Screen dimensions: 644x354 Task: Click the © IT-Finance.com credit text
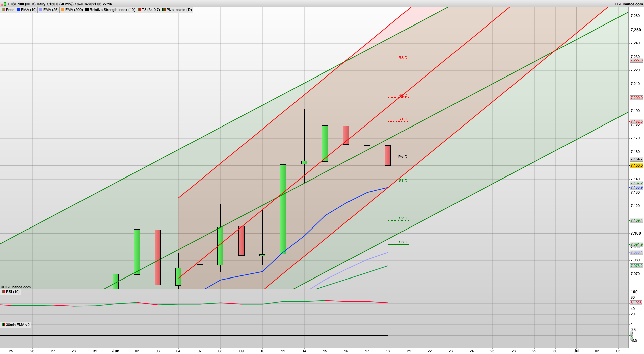click(x=16, y=287)
